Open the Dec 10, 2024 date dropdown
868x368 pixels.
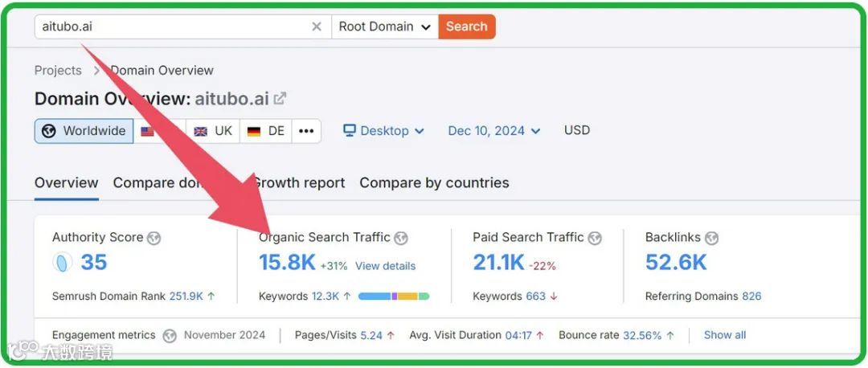coord(493,131)
